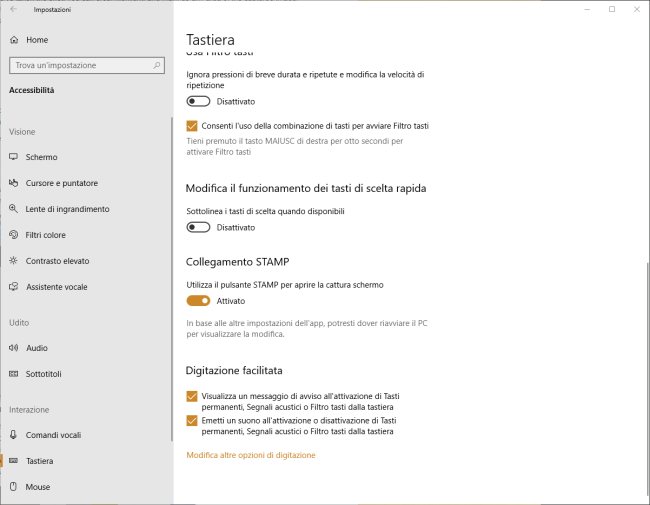Open Filtri colore section

[46, 235]
